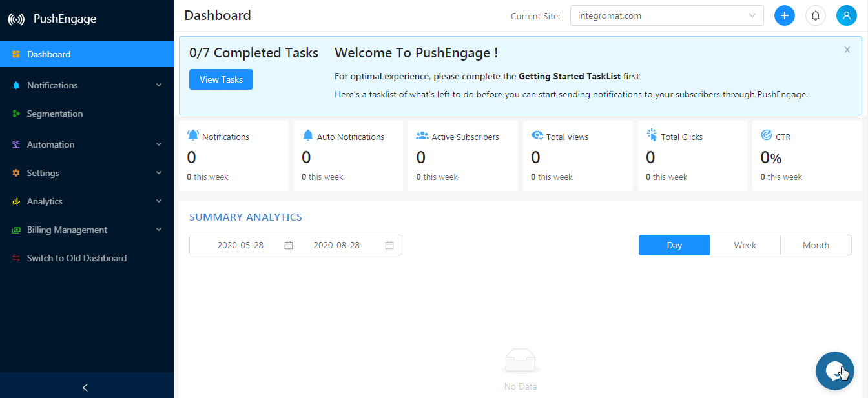Expand the Notifications submenu chevron
The height and width of the screenshot is (398, 868).
[x=159, y=85]
